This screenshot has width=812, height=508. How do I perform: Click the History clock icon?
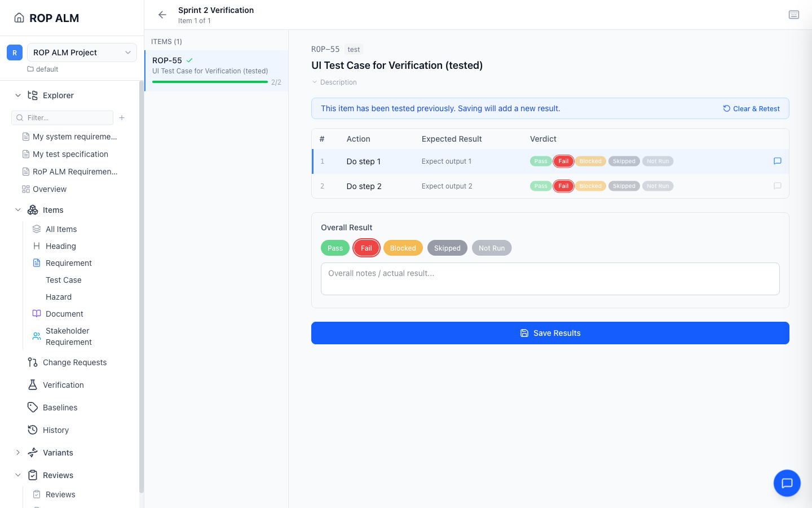[33, 430]
